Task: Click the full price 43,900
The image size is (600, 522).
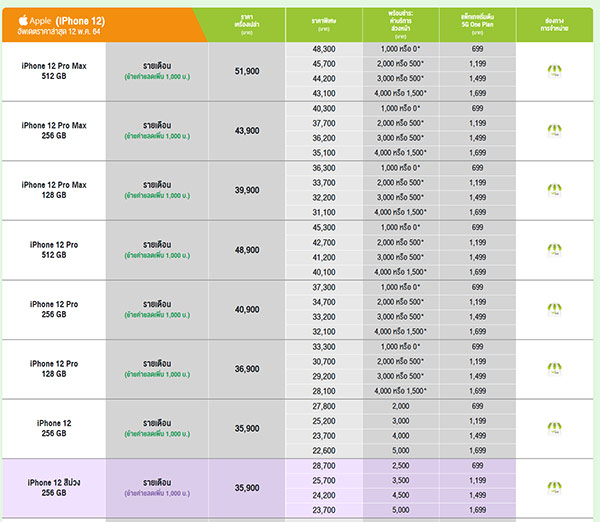Action: coord(247,131)
